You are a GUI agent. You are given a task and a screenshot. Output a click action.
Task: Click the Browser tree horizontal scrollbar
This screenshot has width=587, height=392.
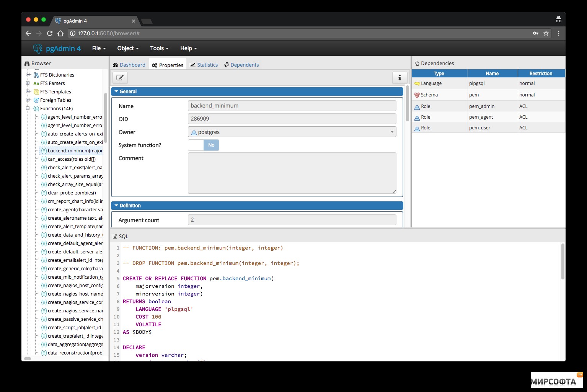click(28, 359)
